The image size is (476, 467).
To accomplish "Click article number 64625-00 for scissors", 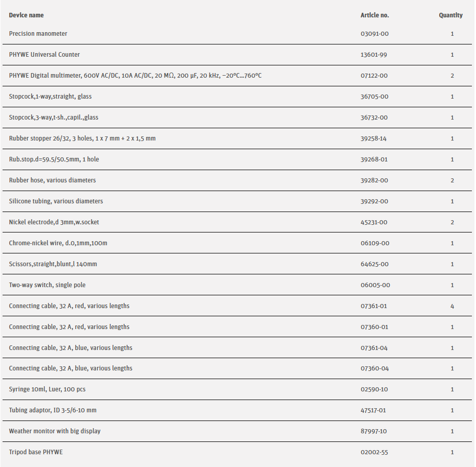I will pos(374,264).
